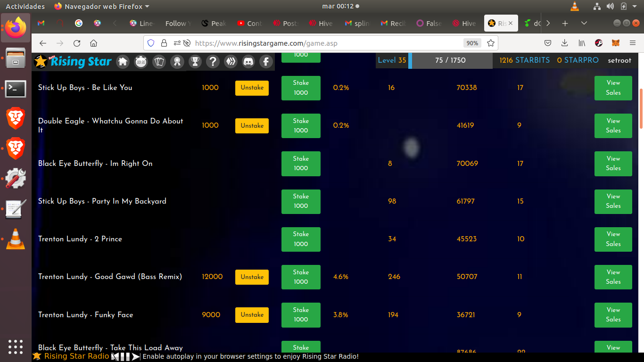Open the system status menu

[x=615, y=6]
